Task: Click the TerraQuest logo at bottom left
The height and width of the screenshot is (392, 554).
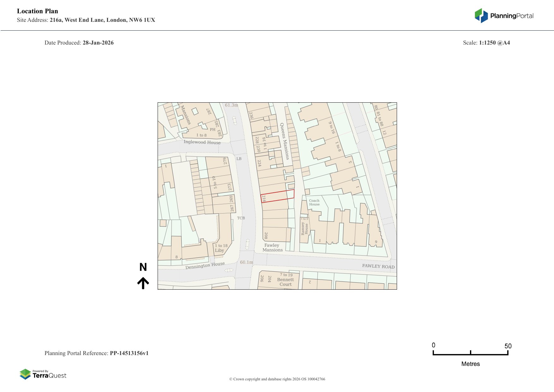Action: [x=43, y=374]
